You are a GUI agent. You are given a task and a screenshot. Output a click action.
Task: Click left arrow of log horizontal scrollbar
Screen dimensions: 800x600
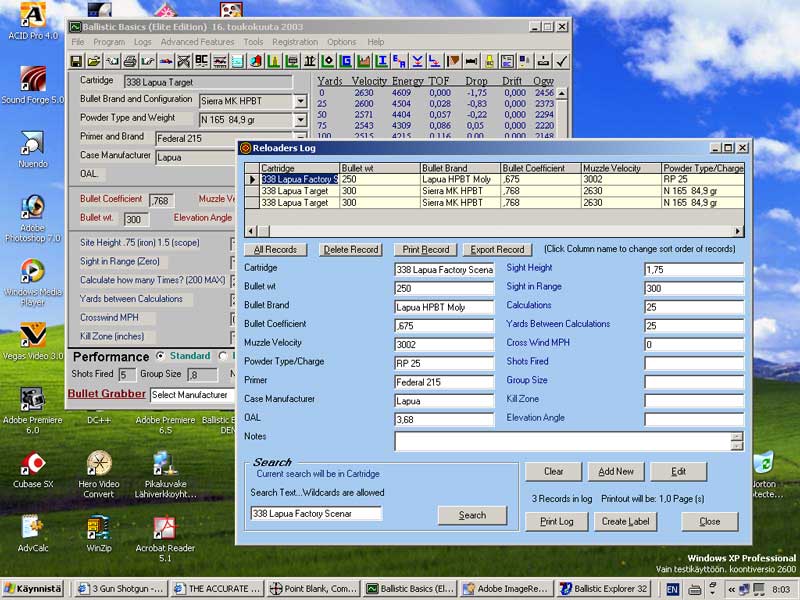tap(251, 231)
